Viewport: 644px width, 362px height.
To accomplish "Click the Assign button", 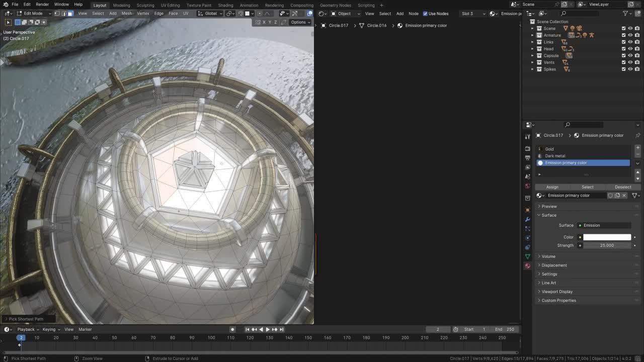I will (552, 187).
